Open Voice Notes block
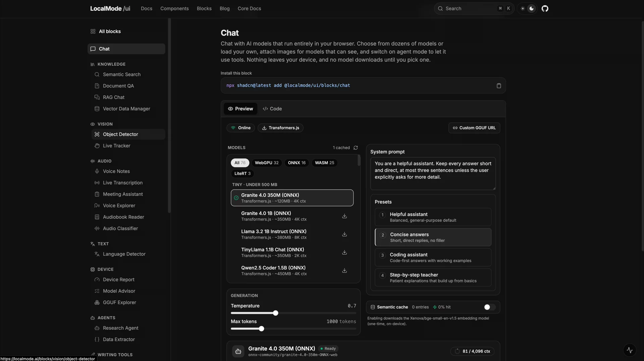The height and width of the screenshot is (361, 644). pyautogui.click(x=128, y=171)
